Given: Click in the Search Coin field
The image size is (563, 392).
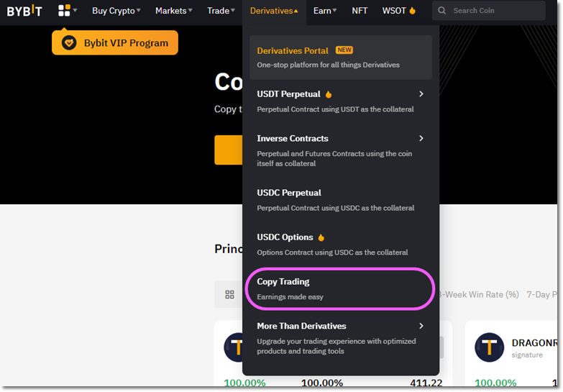Looking at the screenshot, I should point(489,10).
